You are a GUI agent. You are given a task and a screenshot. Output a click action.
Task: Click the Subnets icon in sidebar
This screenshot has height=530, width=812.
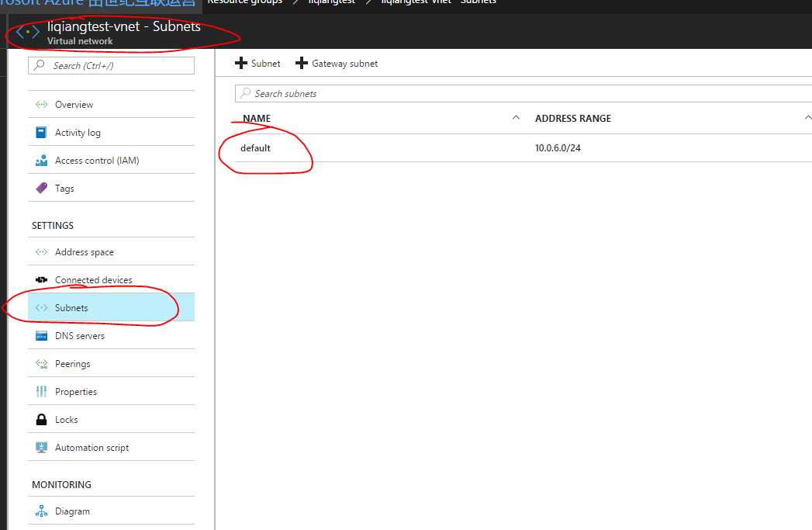[41, 308]
